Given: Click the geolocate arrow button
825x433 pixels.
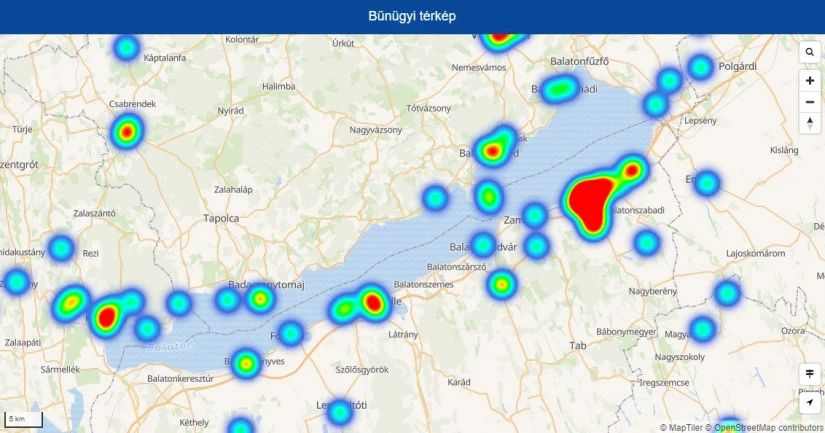Looking at the screenshot, I should coord(809,402).
